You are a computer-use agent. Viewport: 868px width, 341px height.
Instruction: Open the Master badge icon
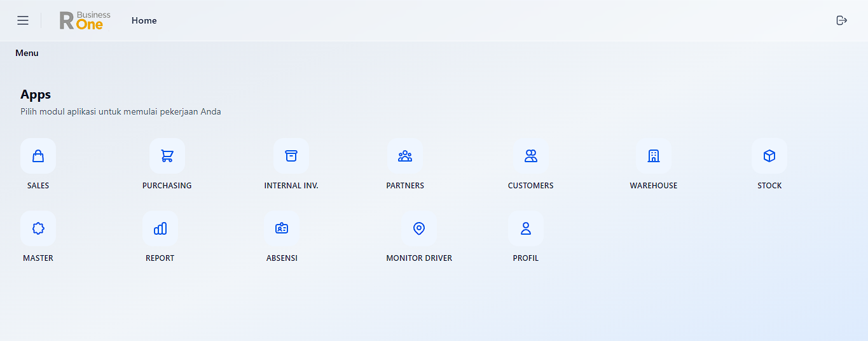(x=38, y=228)
